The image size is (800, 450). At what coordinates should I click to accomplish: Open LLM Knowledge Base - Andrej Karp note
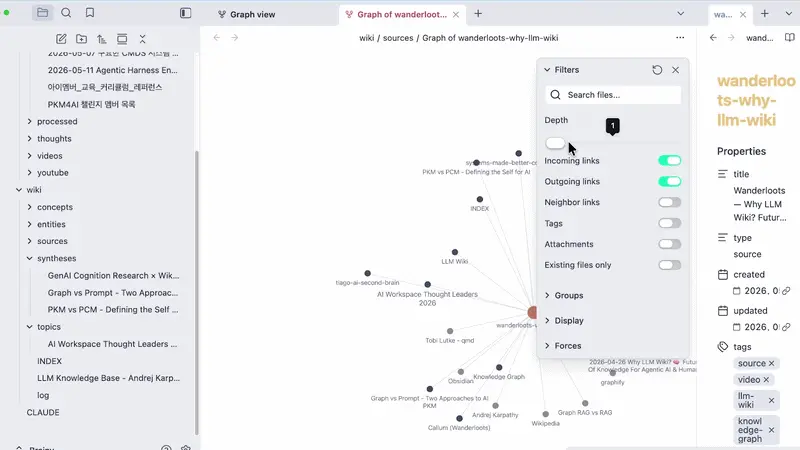click(x=108, y=378)
